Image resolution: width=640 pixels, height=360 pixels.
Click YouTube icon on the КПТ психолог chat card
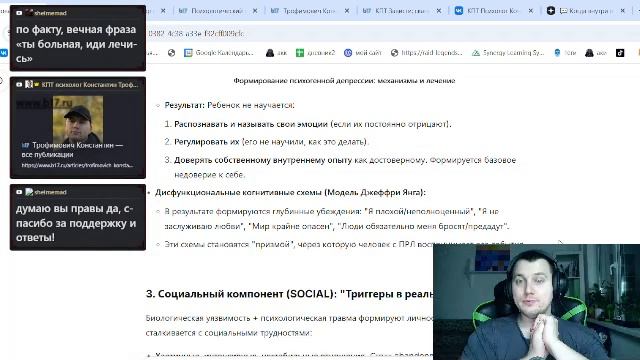tap(19, 84)
